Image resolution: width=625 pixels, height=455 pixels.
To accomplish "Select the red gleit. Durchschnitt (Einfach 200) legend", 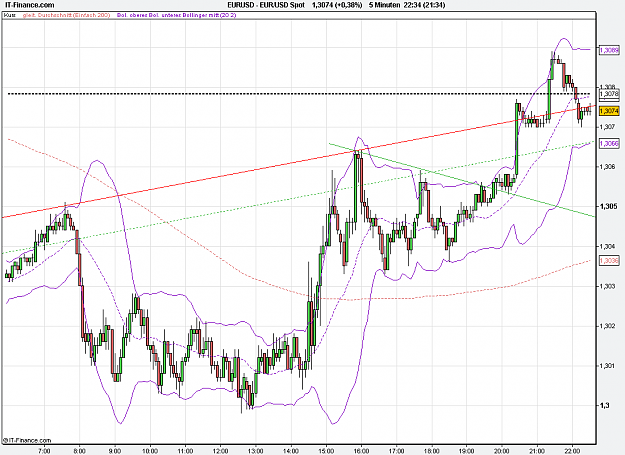I will click(x=67, y=15).
